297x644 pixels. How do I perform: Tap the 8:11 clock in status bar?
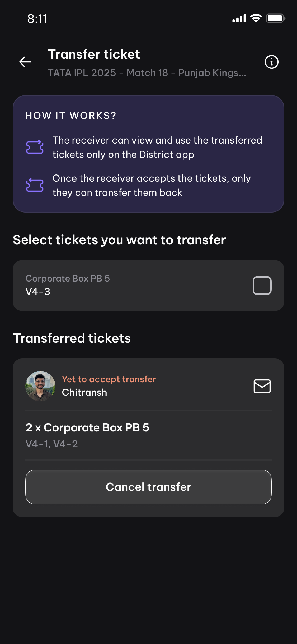(x=37, y=19)
